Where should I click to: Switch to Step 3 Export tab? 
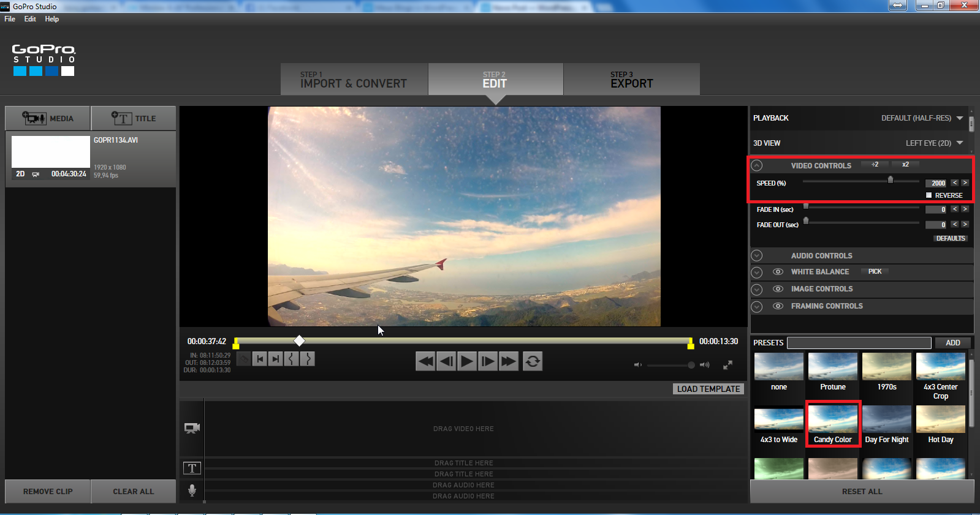point(631,80)
